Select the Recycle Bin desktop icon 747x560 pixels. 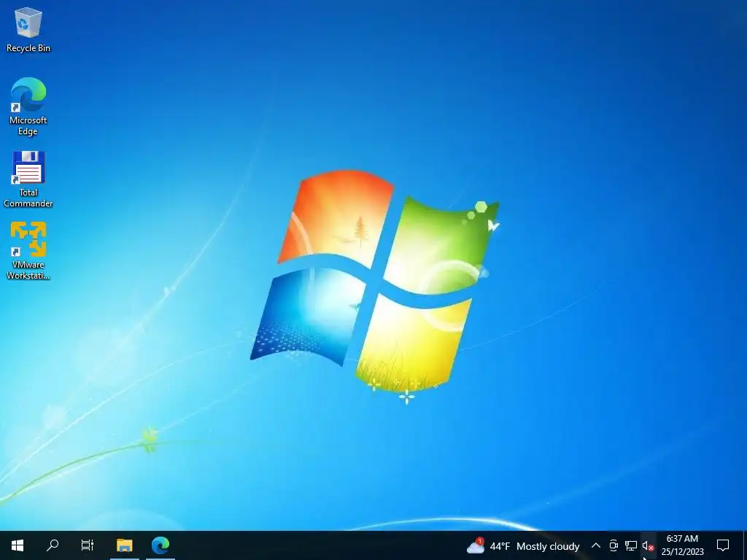(x=28, y=30)
